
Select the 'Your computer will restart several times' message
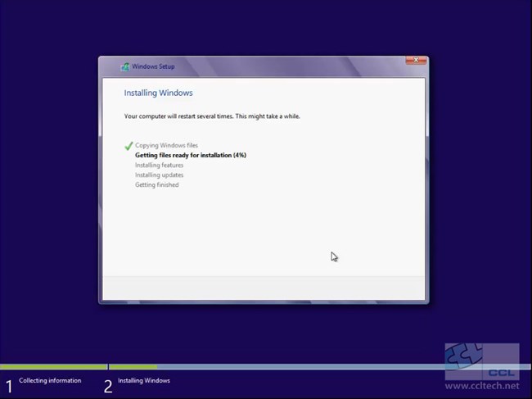coord(212,116)
